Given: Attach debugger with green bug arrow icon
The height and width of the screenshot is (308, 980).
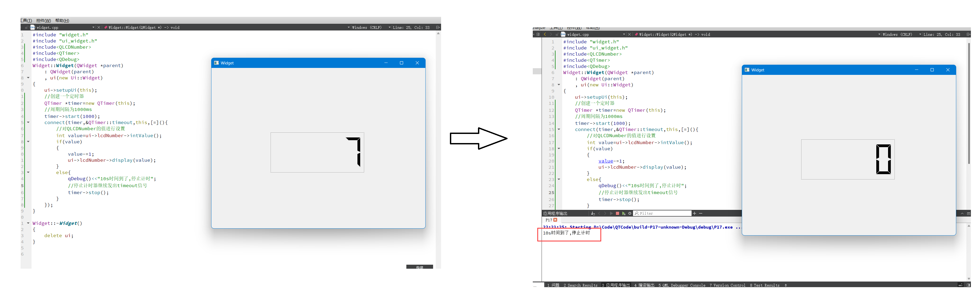Looking at the screenshot, I should pos(624,213).
